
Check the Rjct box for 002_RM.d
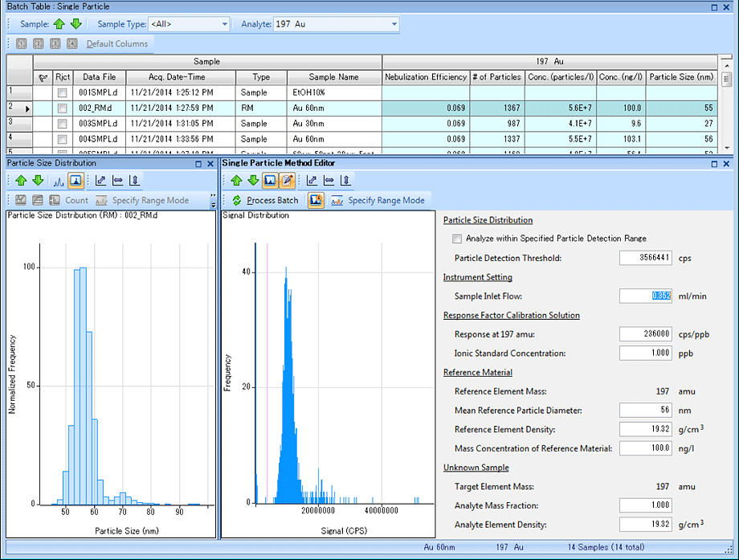pos(62,108)
